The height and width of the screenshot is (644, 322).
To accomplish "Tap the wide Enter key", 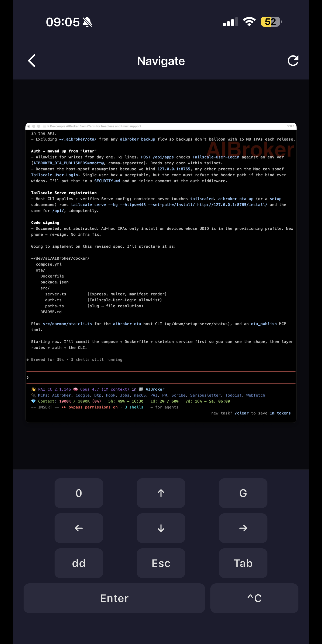I will [114, 598].
